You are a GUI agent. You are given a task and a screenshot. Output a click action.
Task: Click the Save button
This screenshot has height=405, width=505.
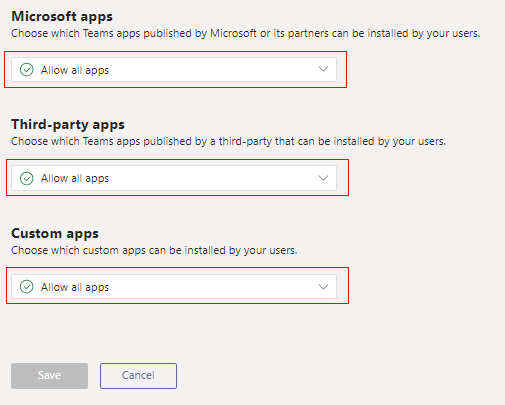[x=49, y=376]
